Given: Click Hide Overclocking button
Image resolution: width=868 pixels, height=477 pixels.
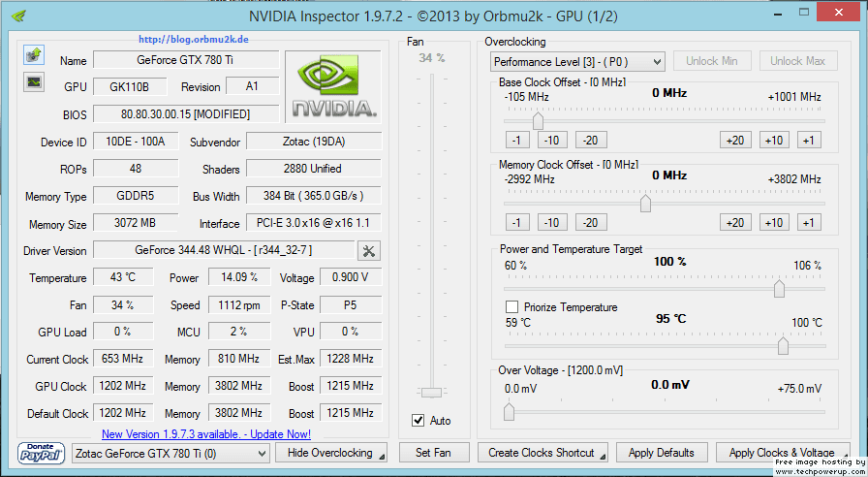Looking at the screenshot, I should [x=331, y=453].
